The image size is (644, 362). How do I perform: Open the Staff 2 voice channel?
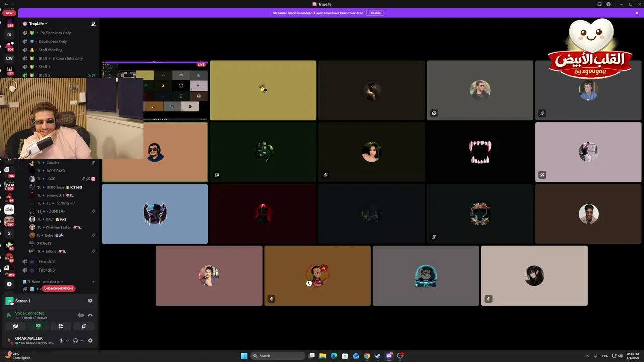44,75
